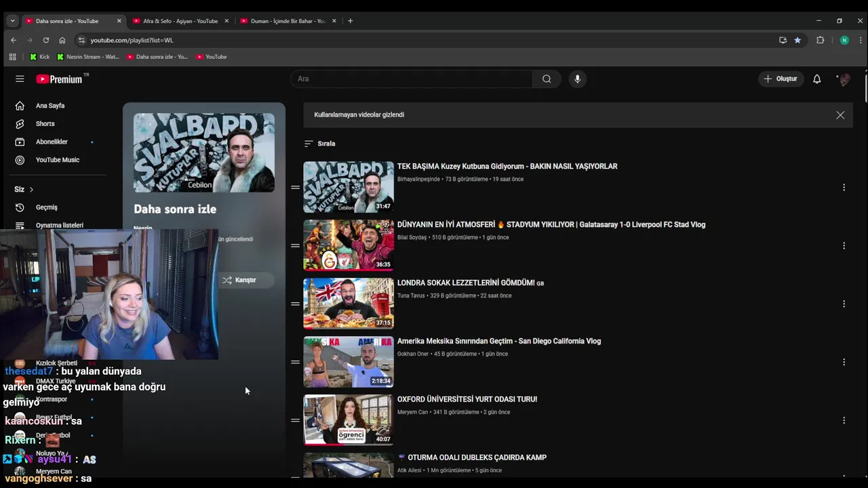Click drag handle of LONDRA SOKAK video
The height and width of the screenshot is (488, 868).
[x=295, y=304]
